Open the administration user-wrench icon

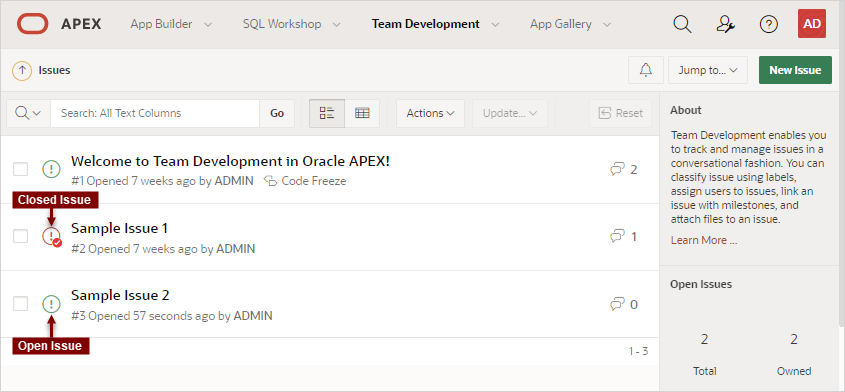pyautogui.click(x=726, y=24)
